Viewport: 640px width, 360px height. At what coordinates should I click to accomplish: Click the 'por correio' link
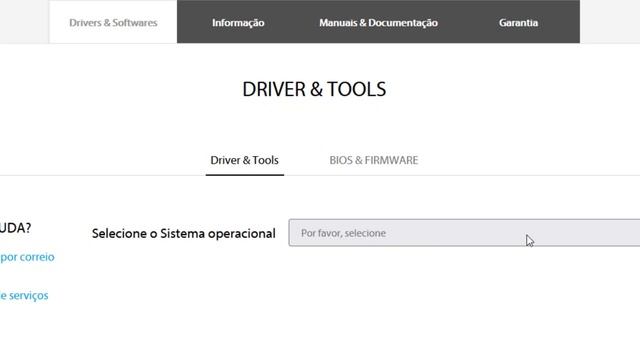pos(27,257)
